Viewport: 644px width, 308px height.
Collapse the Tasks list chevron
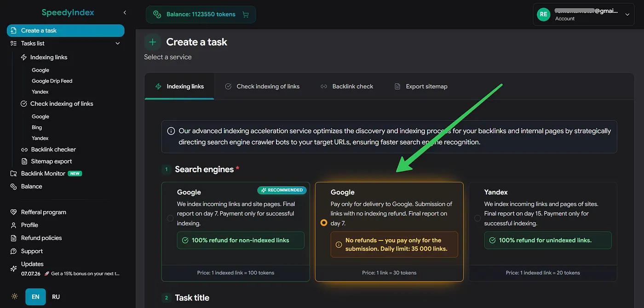coord(117,43)
